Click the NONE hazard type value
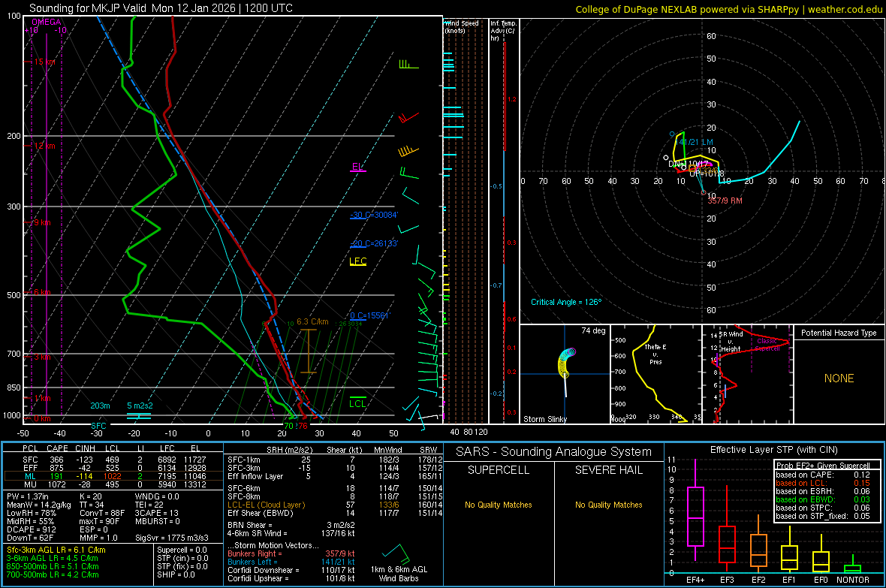This screenshot has width=886, height=588. click(x=839, y=378)
